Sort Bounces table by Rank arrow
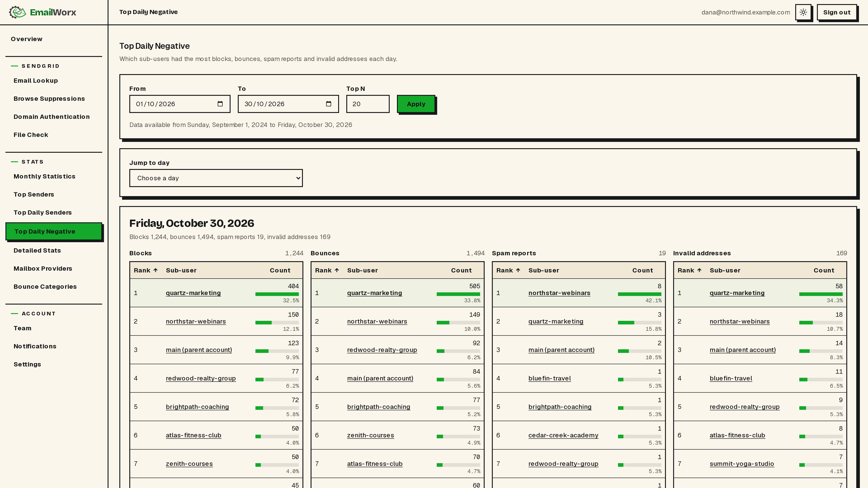This screenshot has height=488, width=868. point(337,270)
